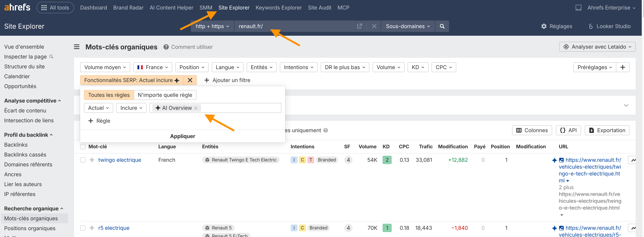This screenshot has height=237, width=644.
Task: Open the http + https protocol dropdown
Action: tap(212, 26)
